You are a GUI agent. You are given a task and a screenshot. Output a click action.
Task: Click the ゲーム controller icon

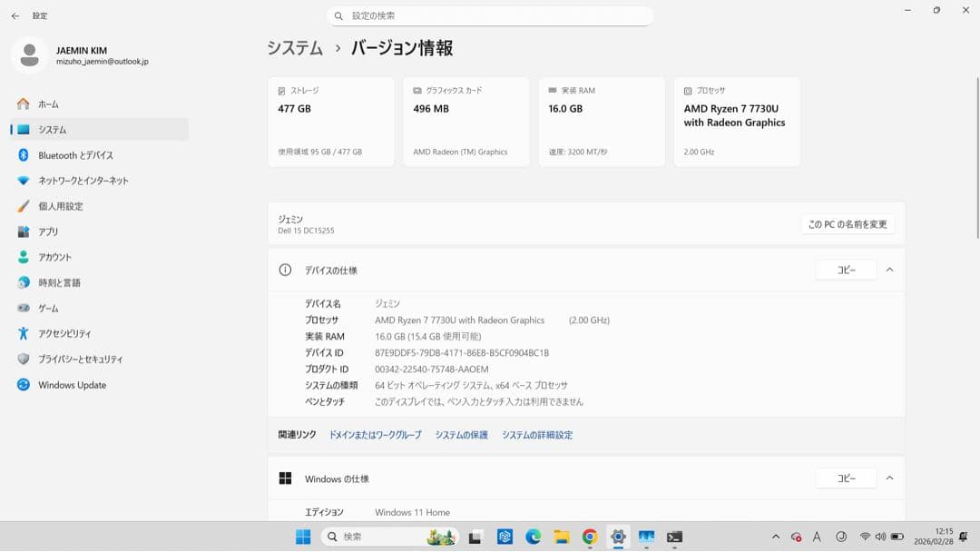23,308
